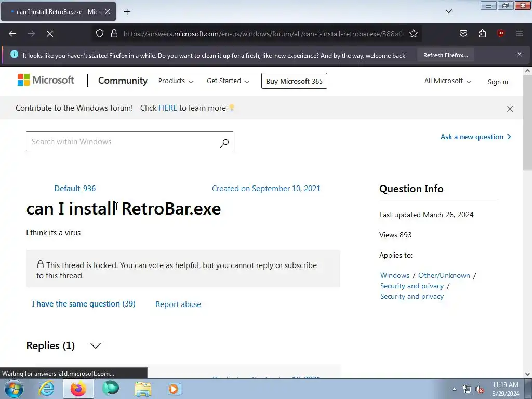Screen dimensions: 532x399
Task: Open the clock showing 11:19 AM
Action: [506, 389]
